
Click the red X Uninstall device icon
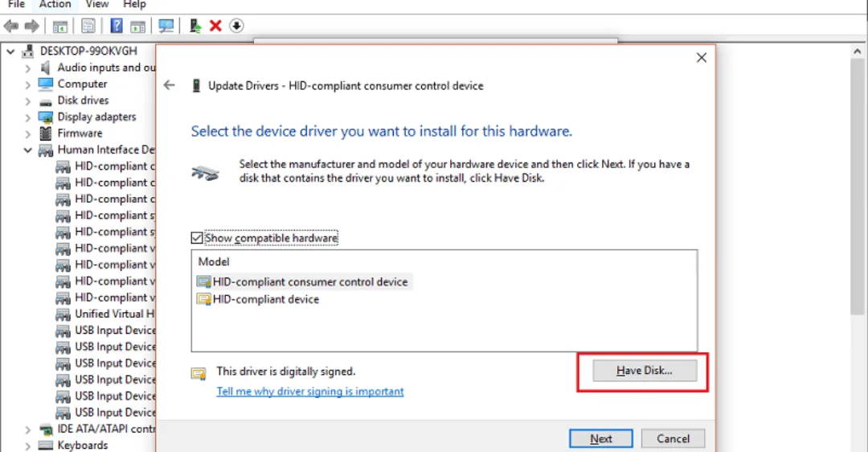point(216,26)
